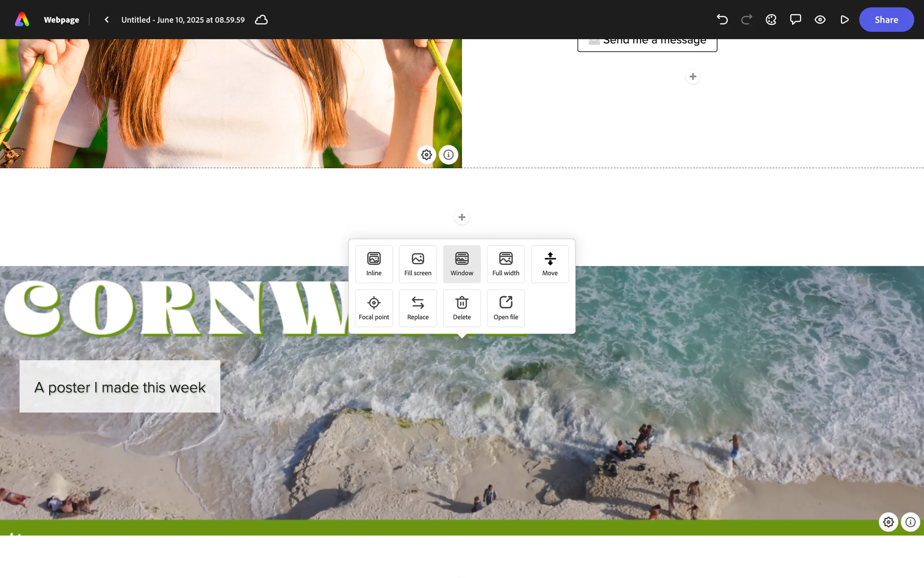Click the Preview eye icon
Screen dimensions: 924x578
(820, 20)
